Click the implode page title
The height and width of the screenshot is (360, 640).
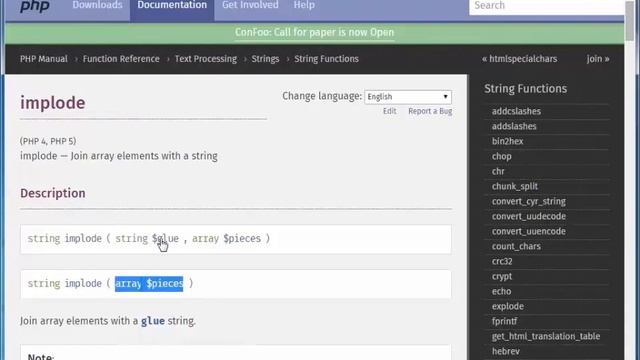coord(53,103)
